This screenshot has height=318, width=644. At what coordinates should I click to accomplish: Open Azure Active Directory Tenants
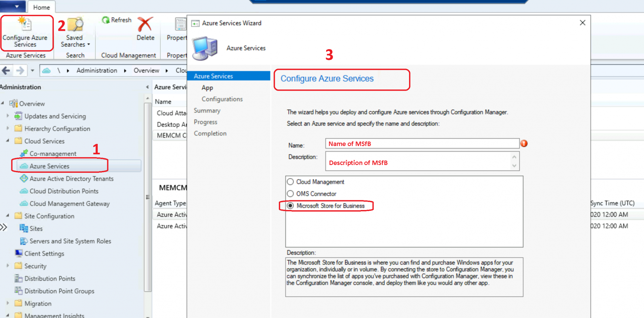coord(71,179)
